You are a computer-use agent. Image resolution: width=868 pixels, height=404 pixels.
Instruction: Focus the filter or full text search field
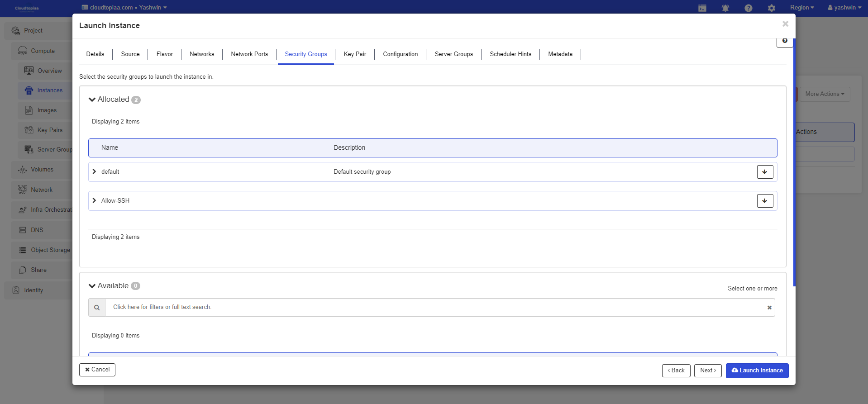tap(434, 307)
